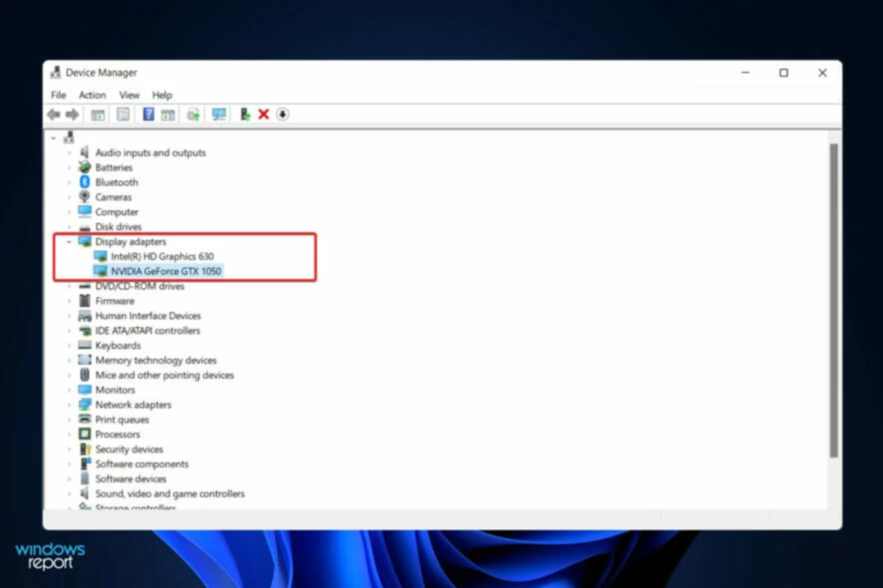Select the Batteries label
The height and width of the screenshot is (588, 883).
coord(114,167)
